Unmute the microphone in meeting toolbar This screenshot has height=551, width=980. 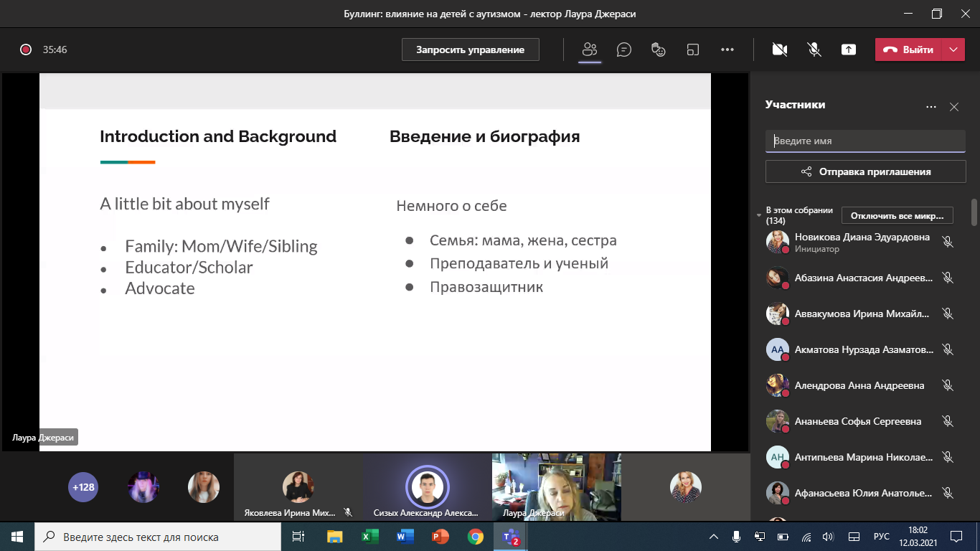pos(814,50)
